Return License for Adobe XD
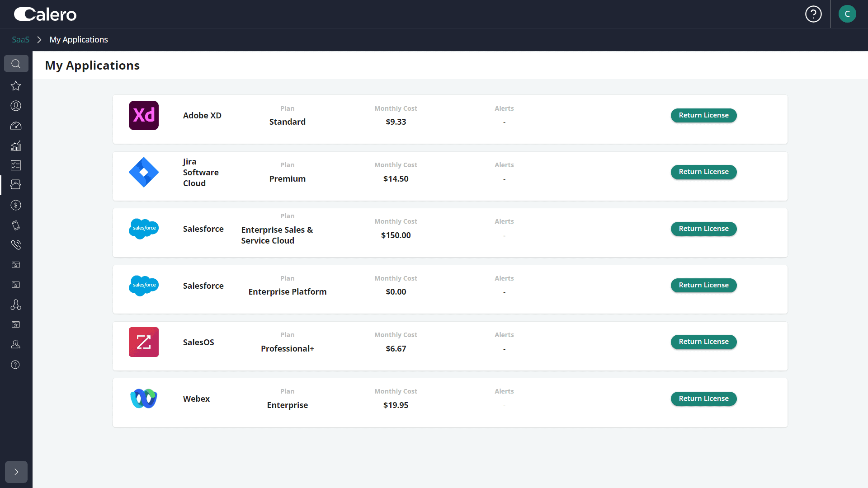This screenshot has height=488, width=868. click(x=703, y=115)
